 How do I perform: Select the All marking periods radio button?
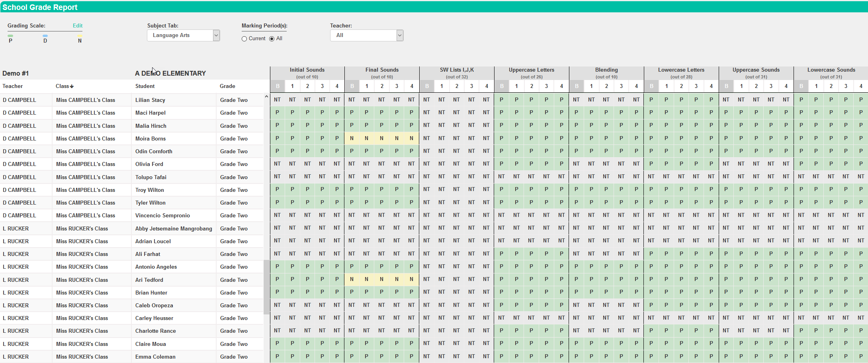(272, 39)
